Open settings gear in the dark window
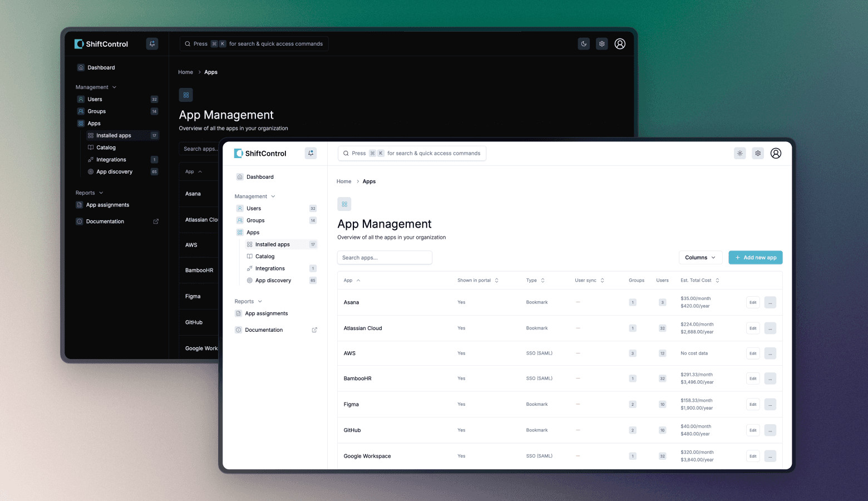The width and height of the screenshot is (868, 501). click(602, 44)
